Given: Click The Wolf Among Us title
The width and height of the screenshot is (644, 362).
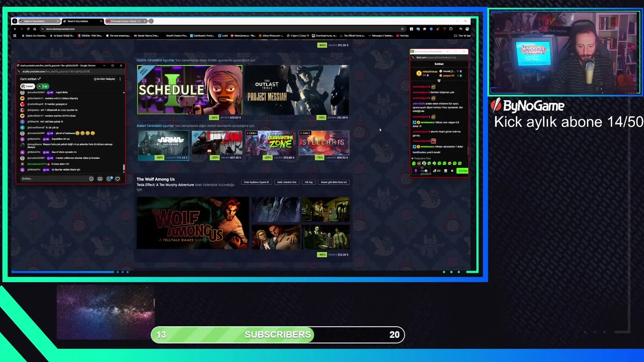Looking at the screenshot, I should (x=155, y=179).
